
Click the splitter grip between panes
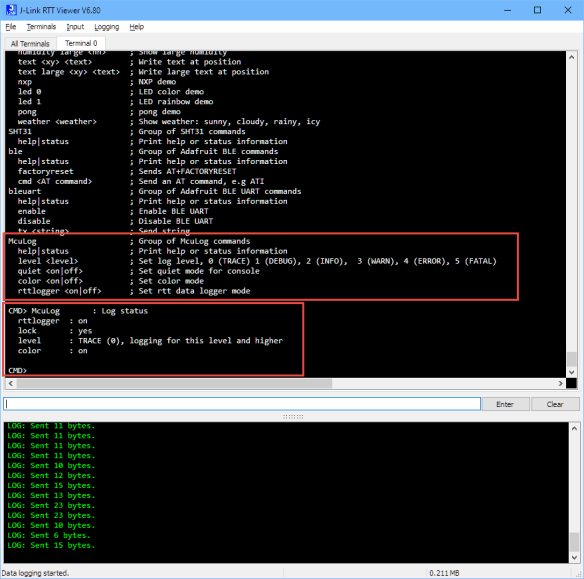(293, 417)
